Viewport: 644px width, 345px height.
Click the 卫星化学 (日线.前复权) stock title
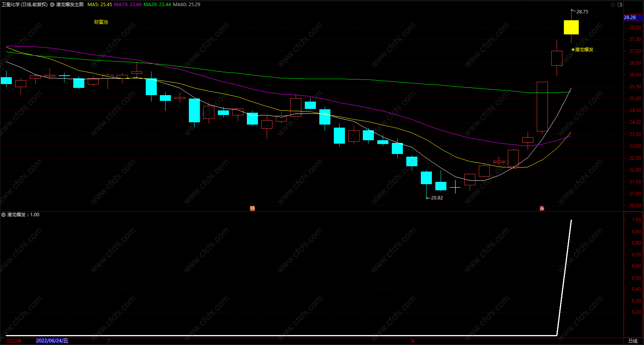pyautogui.click(x=24, y=5)
